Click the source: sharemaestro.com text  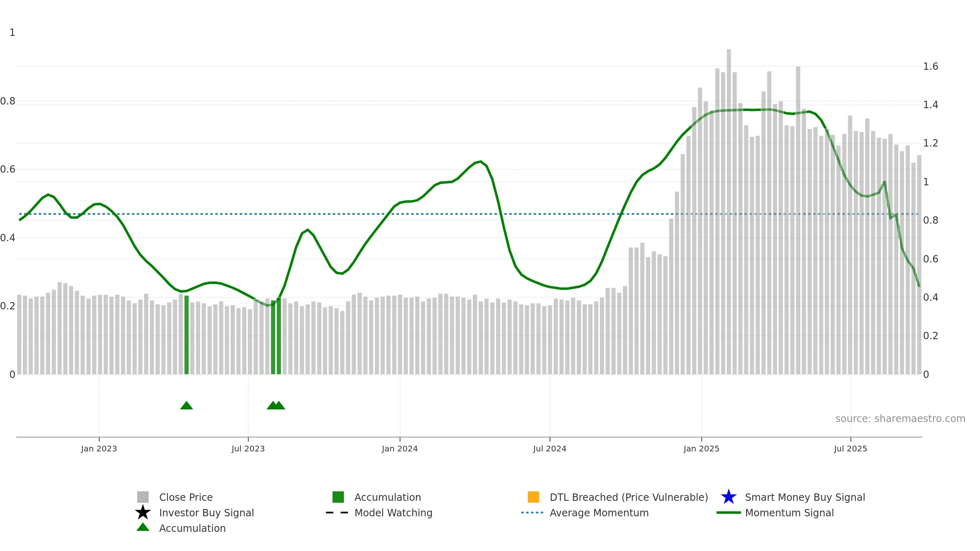900,419
